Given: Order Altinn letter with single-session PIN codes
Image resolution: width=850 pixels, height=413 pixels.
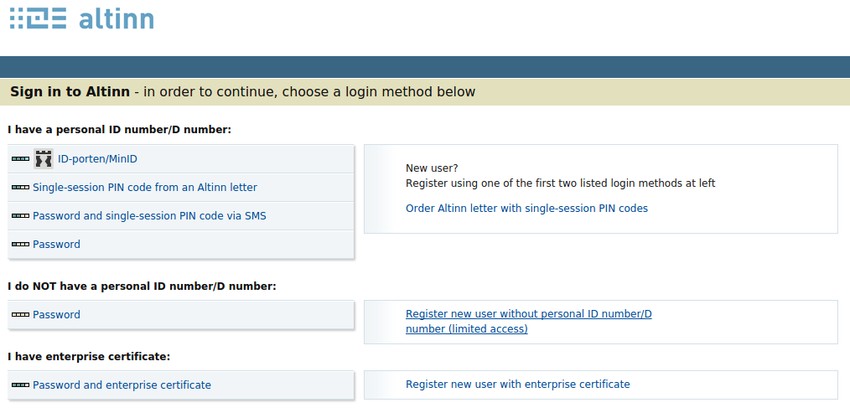Looking at the screenshot, I should tap(526, 209).
